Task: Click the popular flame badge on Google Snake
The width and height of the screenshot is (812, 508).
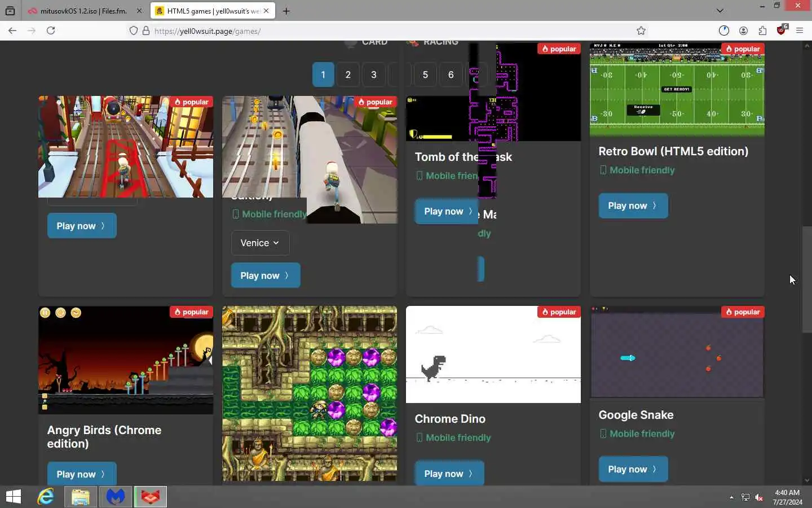Action: [743, 312]
